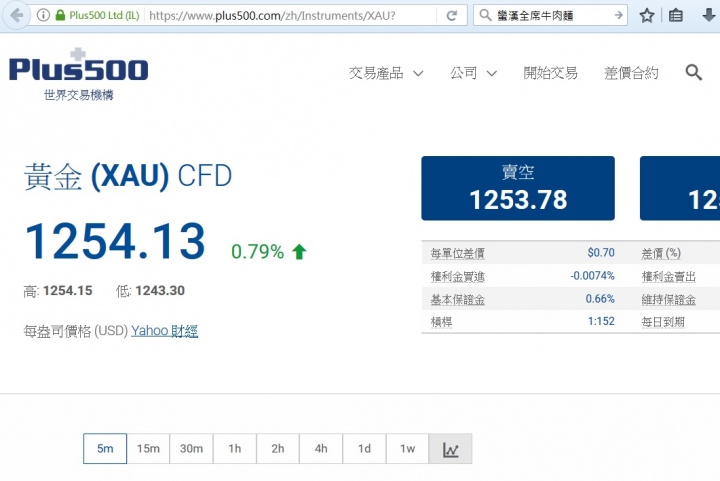Expand the 交易產品 dropdown menu
The height and width of the screenshot is (481, 720).
pos(386,73)
